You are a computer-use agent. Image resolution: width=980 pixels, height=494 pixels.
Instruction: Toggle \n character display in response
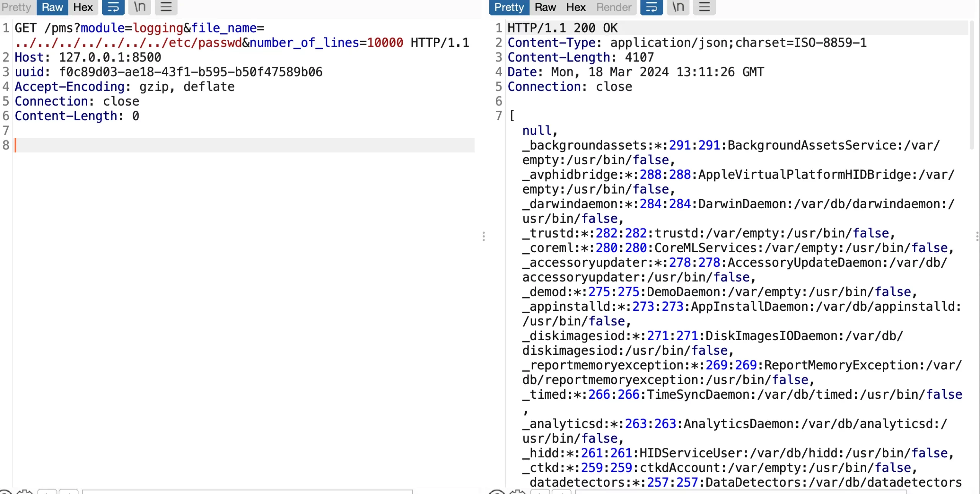(x=678, y=7)
